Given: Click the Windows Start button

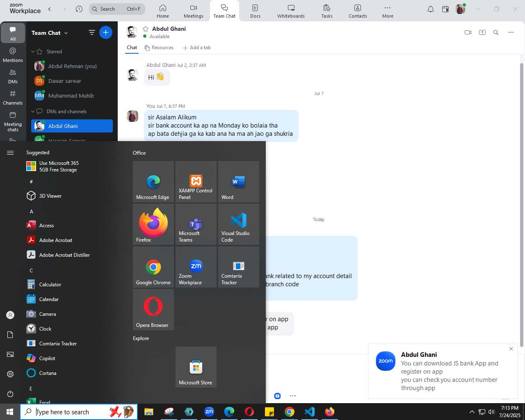Looking at the screenshot, I should pos(10,412).
